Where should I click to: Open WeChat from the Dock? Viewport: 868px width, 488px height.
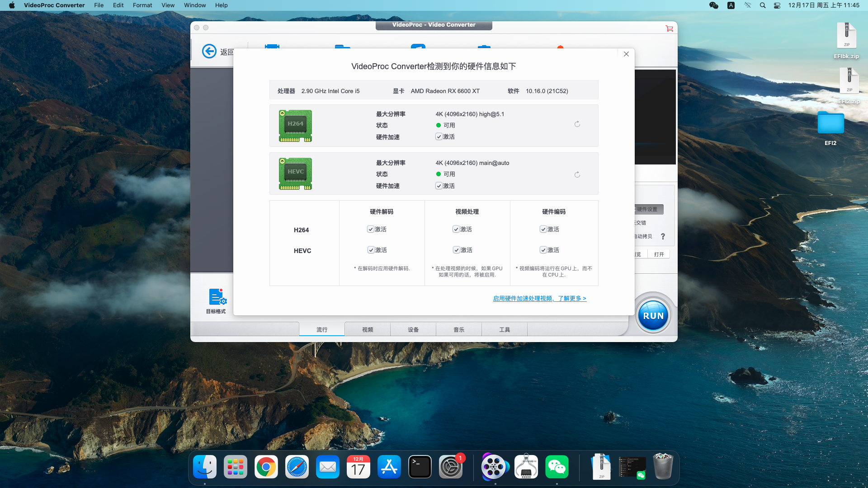pyautogui.click(x=557, y=467)
